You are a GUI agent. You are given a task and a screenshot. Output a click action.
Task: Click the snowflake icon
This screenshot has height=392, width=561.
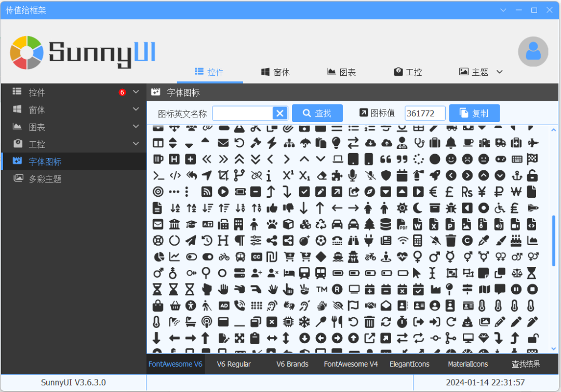[304, 322]
